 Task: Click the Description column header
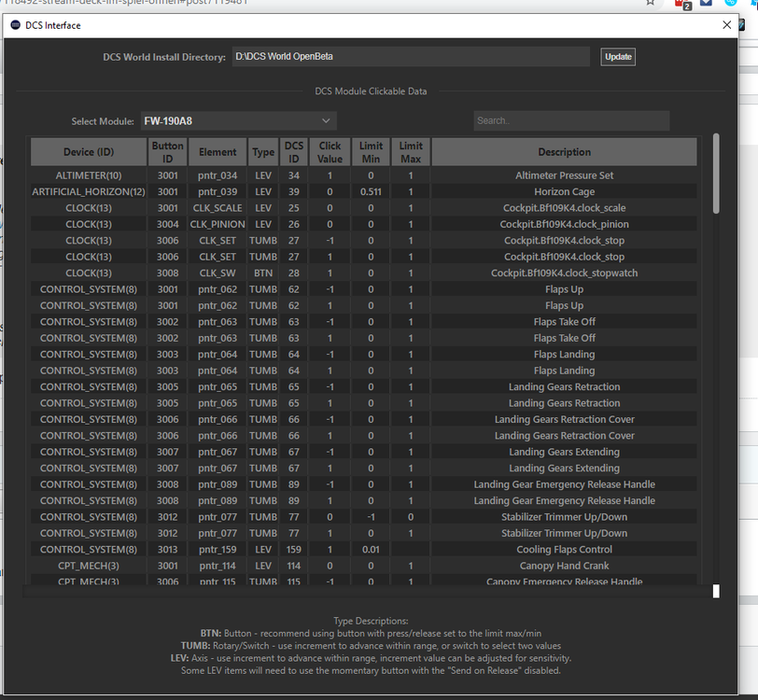coord(564,151)
